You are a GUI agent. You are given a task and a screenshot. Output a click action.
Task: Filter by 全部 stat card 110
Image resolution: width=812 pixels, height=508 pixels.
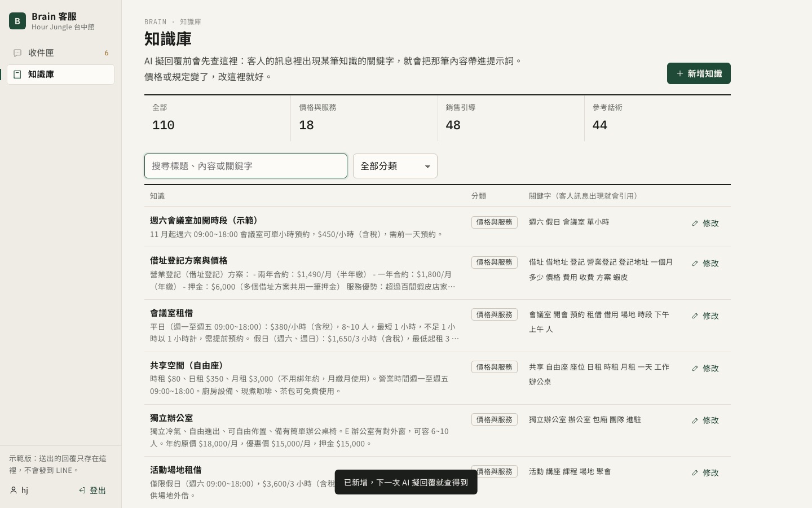(218, 118)
